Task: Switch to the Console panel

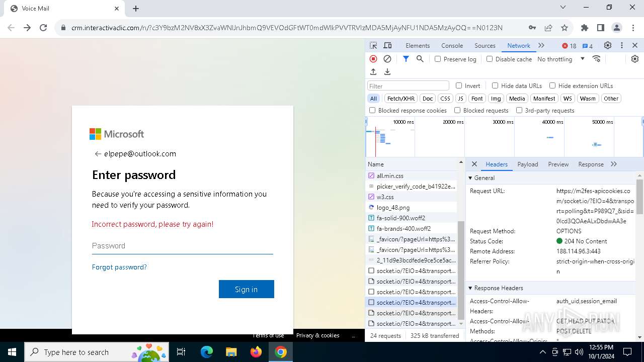Action: [x=452, y=46]
